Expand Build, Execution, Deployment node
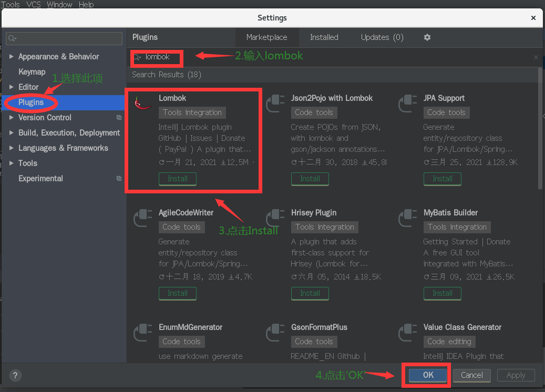The height and width of the screenshot is (392, 545). (12, 133)
